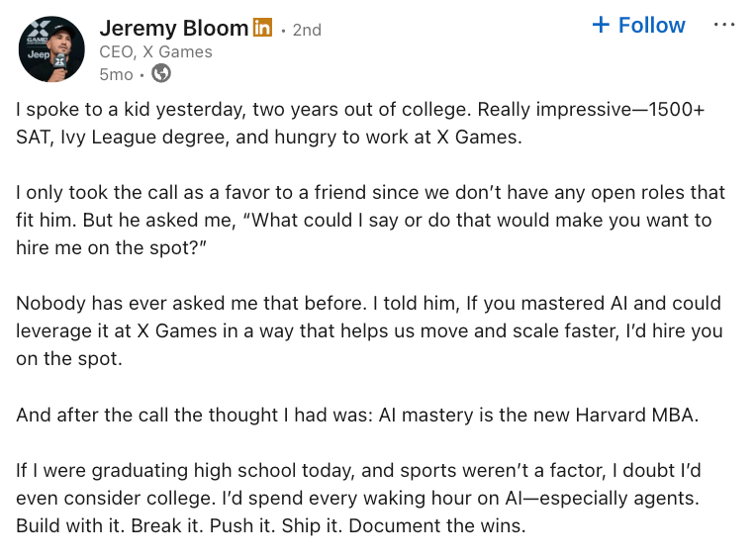The width and height of the screenshot is (756, 558).
Task: Click the plus icon beside Follow
Action: [601, 26]
